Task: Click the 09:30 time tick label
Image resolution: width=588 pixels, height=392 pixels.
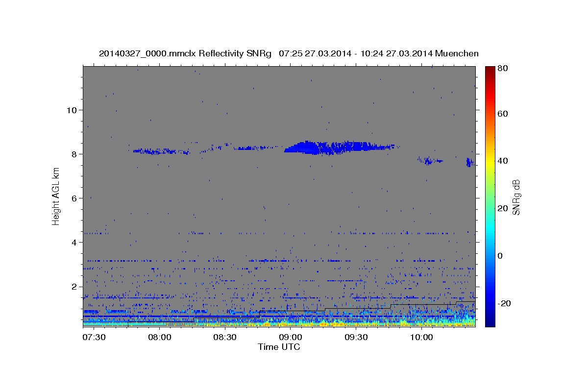Action: (x=356, y=337)
